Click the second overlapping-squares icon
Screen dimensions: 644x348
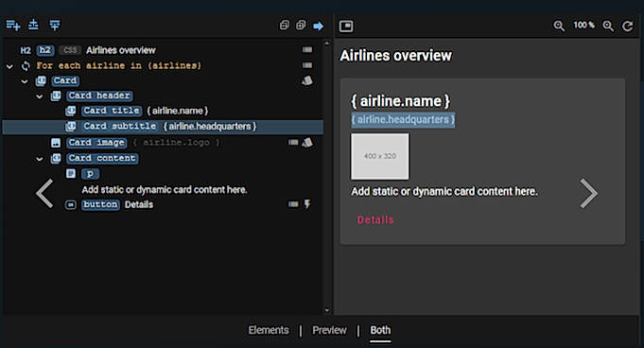(301, 26)
